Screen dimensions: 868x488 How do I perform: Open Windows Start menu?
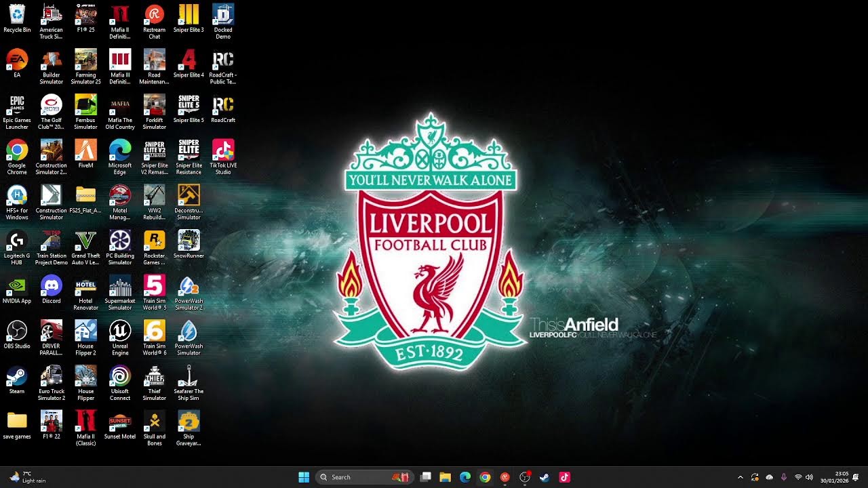coord(304,477)
